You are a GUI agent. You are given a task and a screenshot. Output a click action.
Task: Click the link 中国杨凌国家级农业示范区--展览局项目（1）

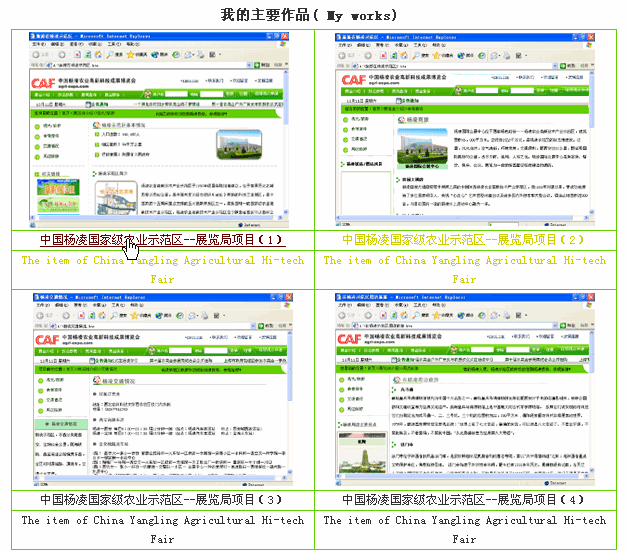tap(162, 240)
